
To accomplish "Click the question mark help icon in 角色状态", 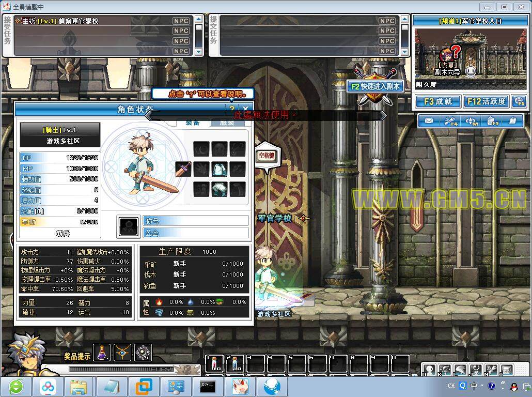I will click(232, 109).
